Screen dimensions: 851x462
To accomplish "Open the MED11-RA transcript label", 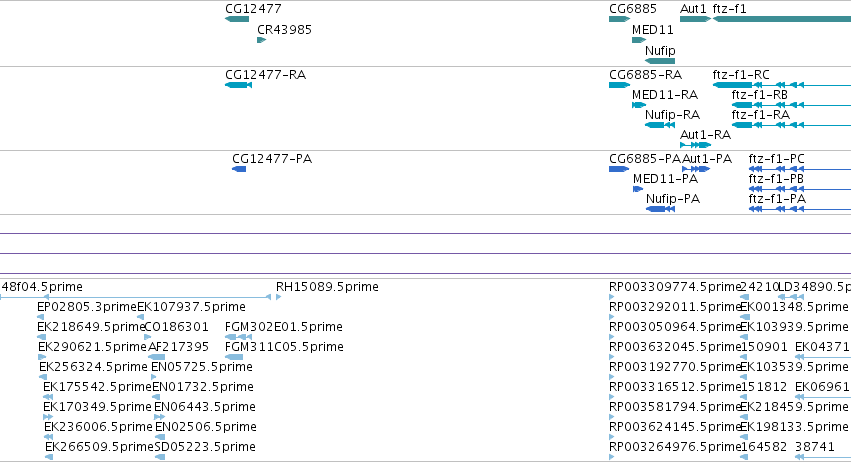I will pos(665,95).
